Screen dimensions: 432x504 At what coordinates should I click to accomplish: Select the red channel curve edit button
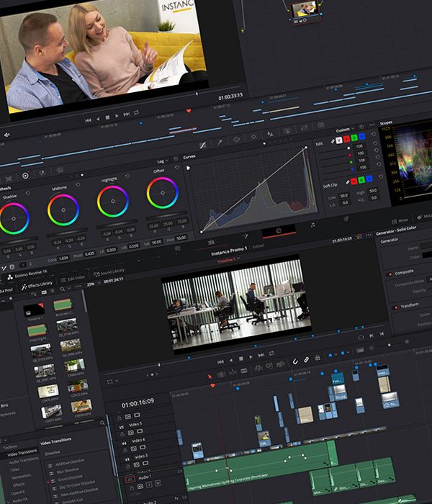pos(346,139)
